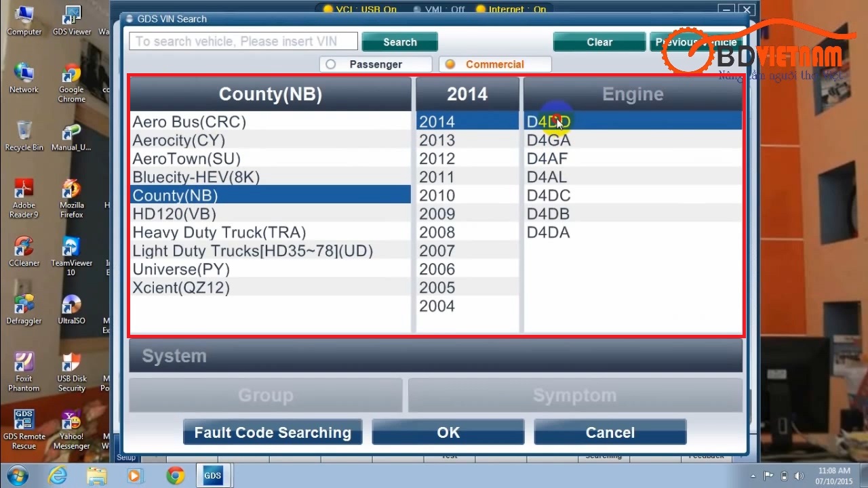Switch to the GDS taskbar window
Image resolution: width=868 pixels, height=488 pixels.
tap(213, 476)
